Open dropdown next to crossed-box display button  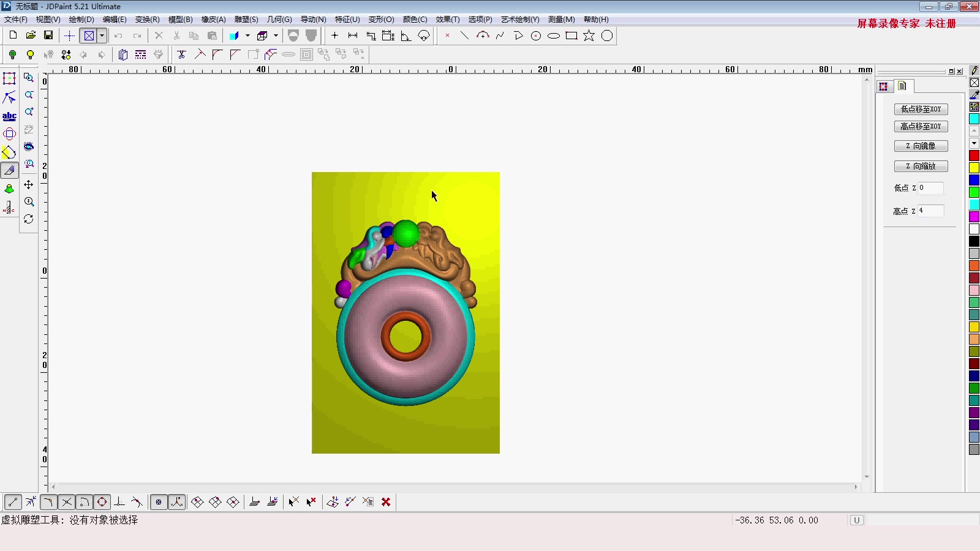[102, 36]
